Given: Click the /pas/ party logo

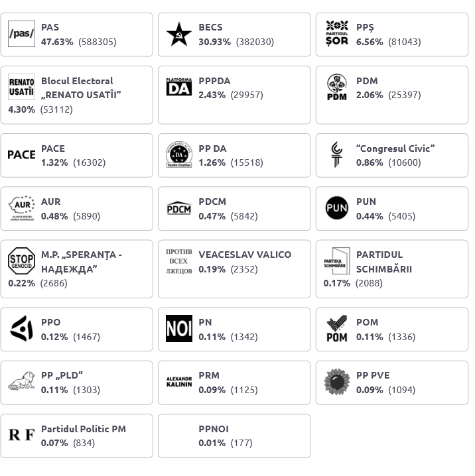Looking at the screenshot, I should click(x=21, y=34).
